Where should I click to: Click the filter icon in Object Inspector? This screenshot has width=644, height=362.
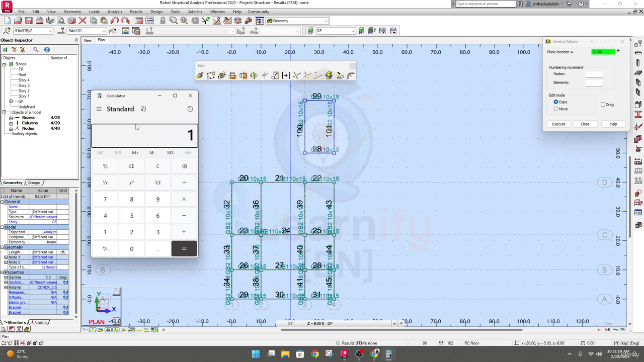click(x=14, y=49)
